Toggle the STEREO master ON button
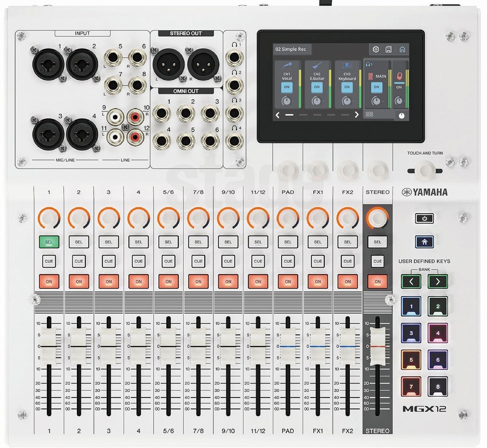This screenshot has height=448, width=487. pyautogui.click(x=377, y=281)
